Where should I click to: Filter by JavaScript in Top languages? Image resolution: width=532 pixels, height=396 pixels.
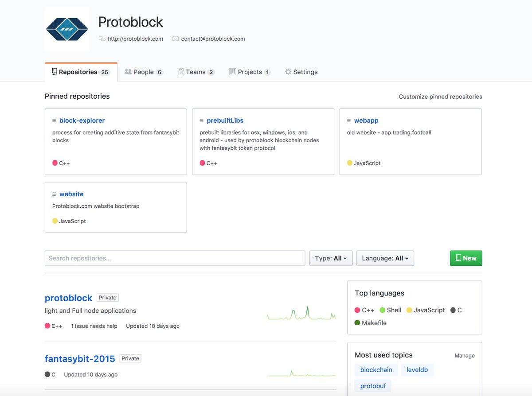point(426,310)
